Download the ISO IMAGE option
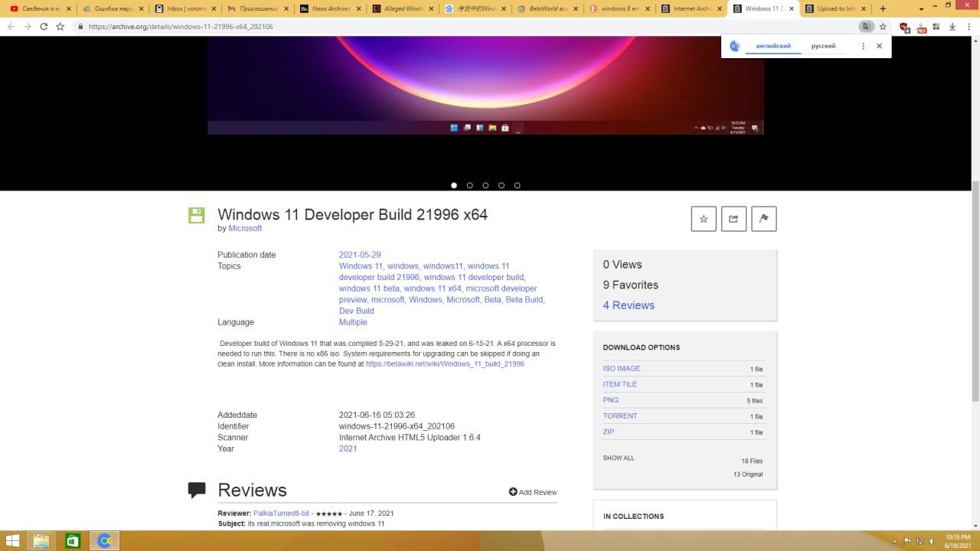The width and height of the screenshot is (980, 551). point(622,369)
